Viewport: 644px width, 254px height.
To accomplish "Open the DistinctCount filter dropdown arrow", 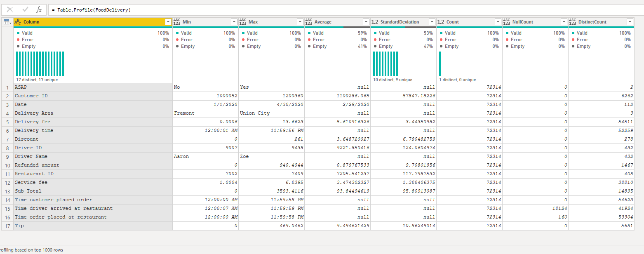I will pos(630,22).
